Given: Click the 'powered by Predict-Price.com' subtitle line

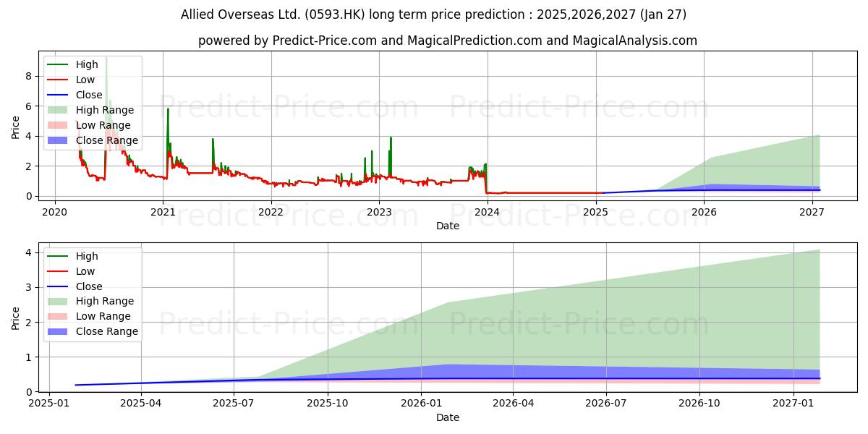Looking at the screenshot, I should 448,41.
